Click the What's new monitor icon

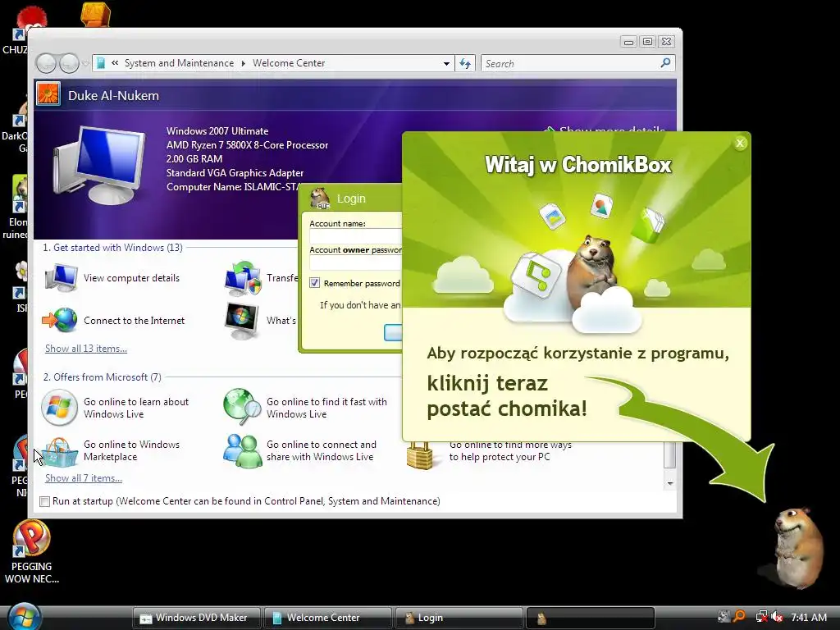pos(242,321)
